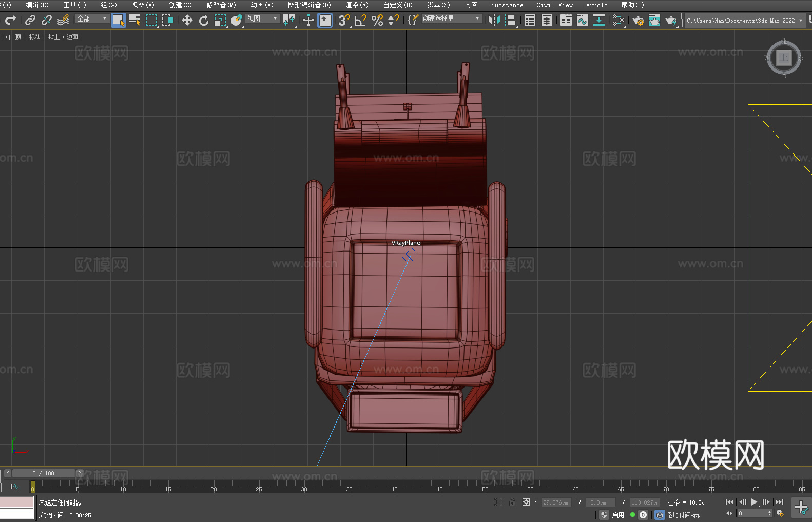Click the time slider 0 / 100 handle
The width and height of the screenshot is (812, 522).
(x=44, y=473)
